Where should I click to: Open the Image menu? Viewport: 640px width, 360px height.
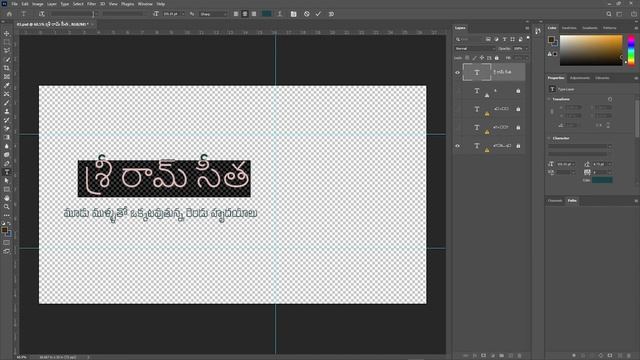(38, 4)
